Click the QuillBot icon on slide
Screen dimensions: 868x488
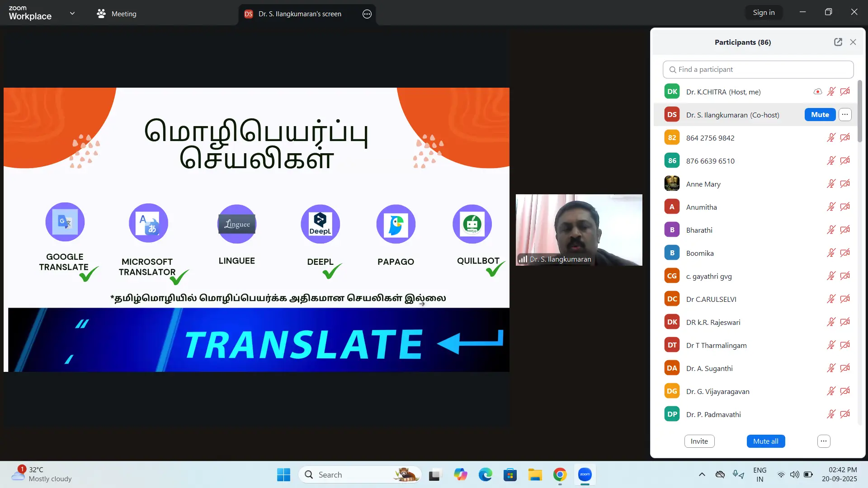coord(472,224)
